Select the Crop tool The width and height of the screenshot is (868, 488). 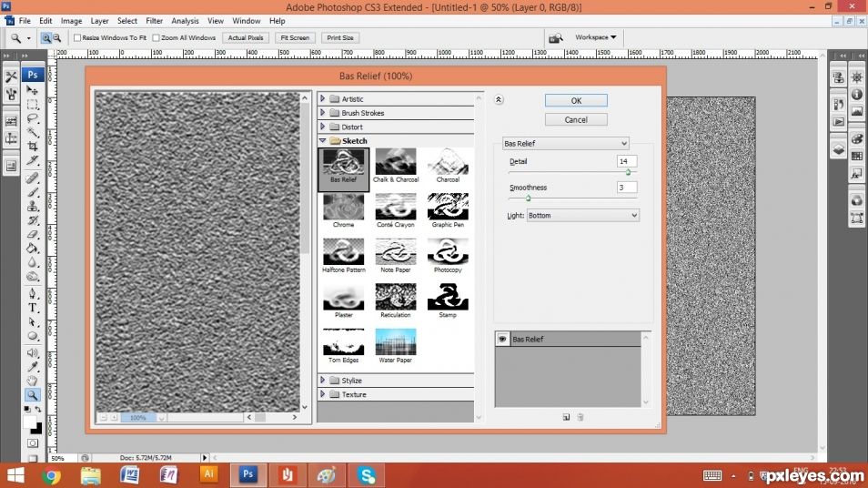(32, 147)
